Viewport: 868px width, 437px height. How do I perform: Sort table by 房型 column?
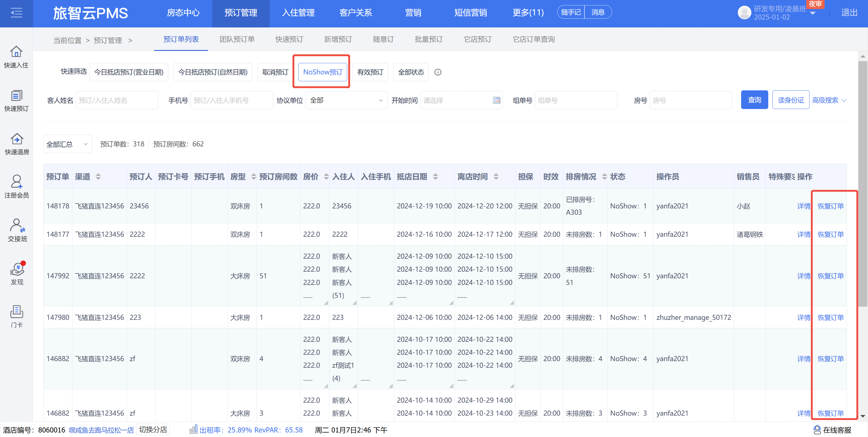pyautogui.click(x=254, y=176)
